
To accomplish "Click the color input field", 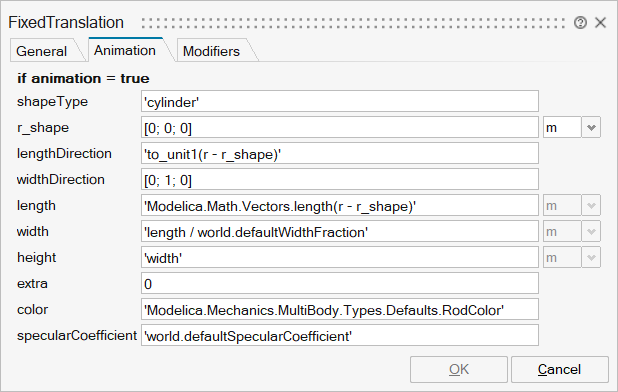I will click(x=340, y=310).
